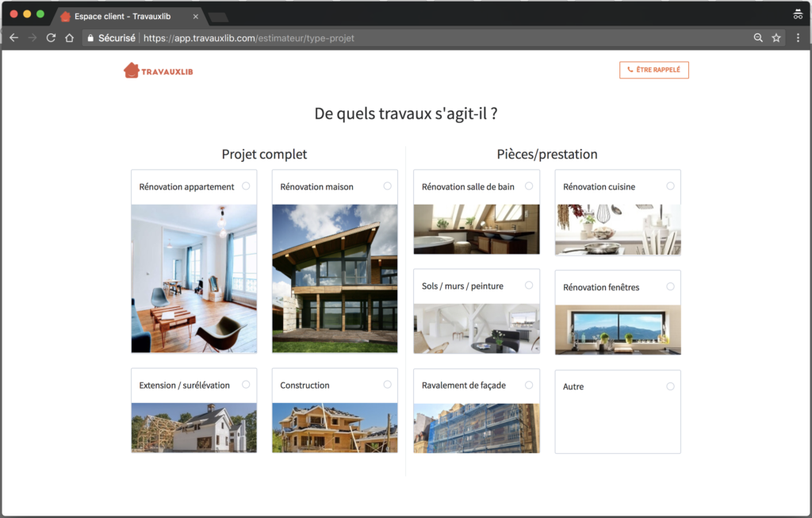Image resolution: width=812 pixels, height=518 pixels.
Task: Select Construction radio button
Action: (387, 385)
